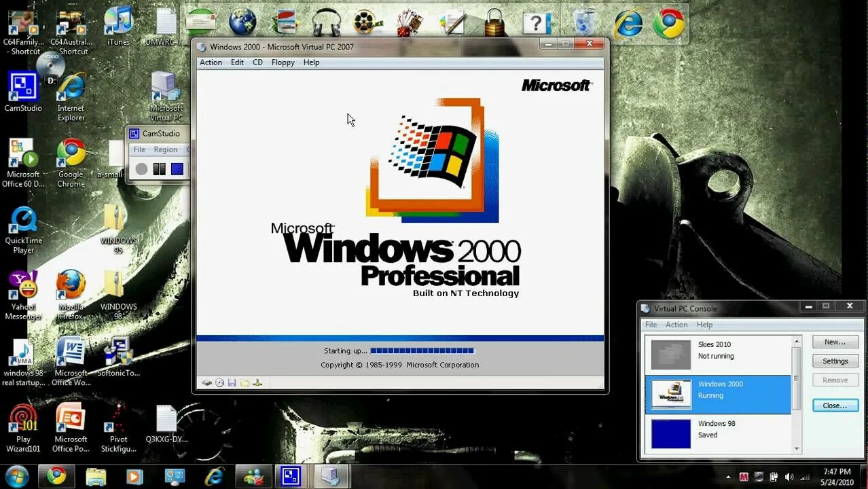This screenshot has width=868, height=489.
Task: Click the Pause button in CamStudio
Action: (x=159, y=168)
